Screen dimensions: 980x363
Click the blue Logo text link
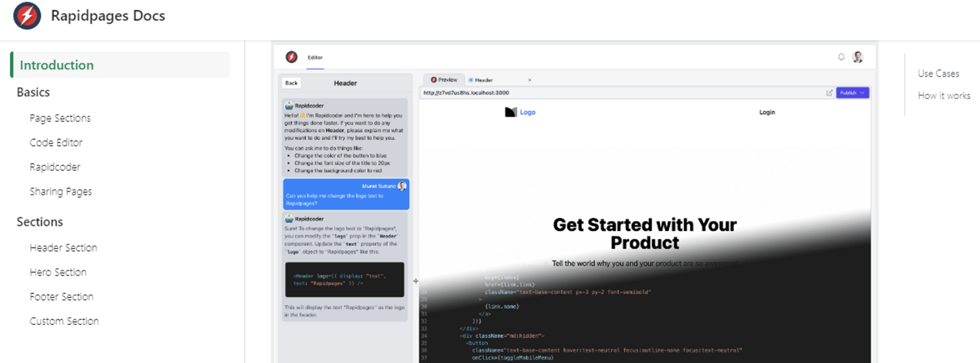point(527,112)
